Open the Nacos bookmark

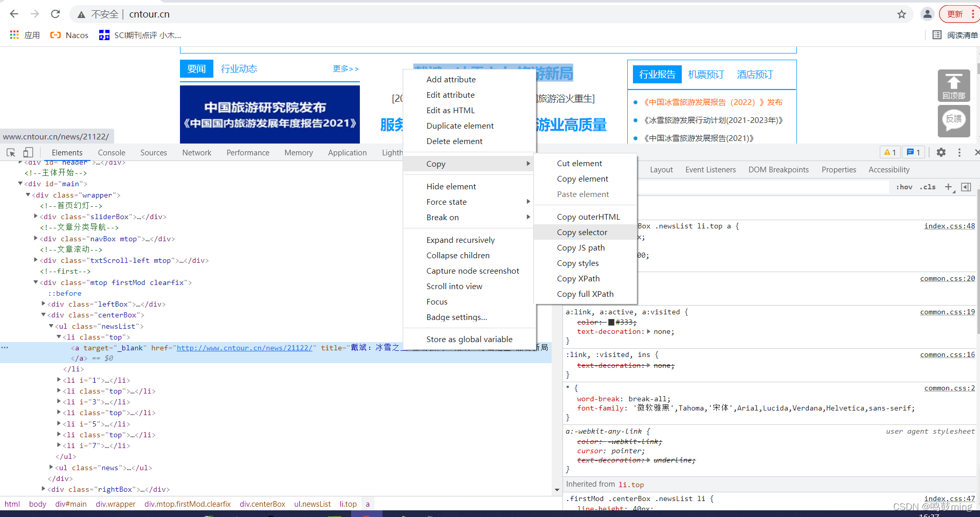pos(69,35)
